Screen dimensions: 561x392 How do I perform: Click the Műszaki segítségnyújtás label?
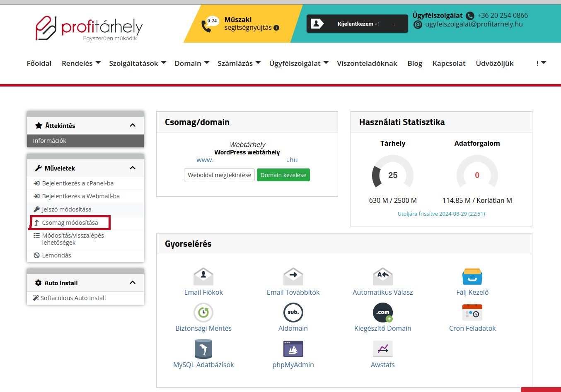(x=248, y=24)
